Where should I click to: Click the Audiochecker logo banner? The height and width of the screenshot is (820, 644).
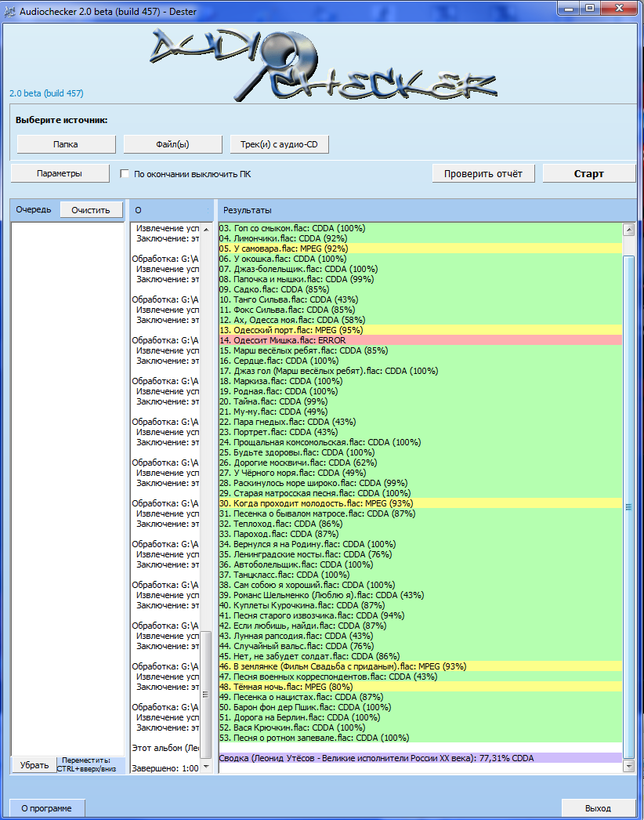pos(321,67)
